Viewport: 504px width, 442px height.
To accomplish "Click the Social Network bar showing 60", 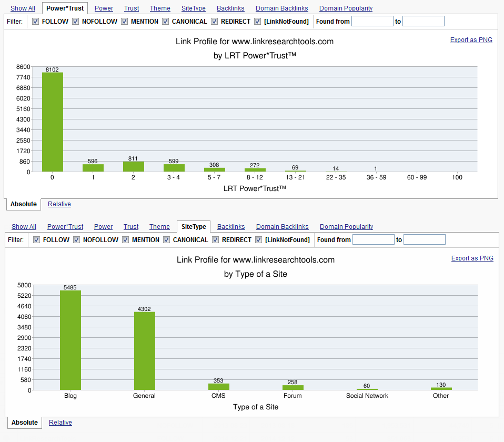I will [367, 389].
